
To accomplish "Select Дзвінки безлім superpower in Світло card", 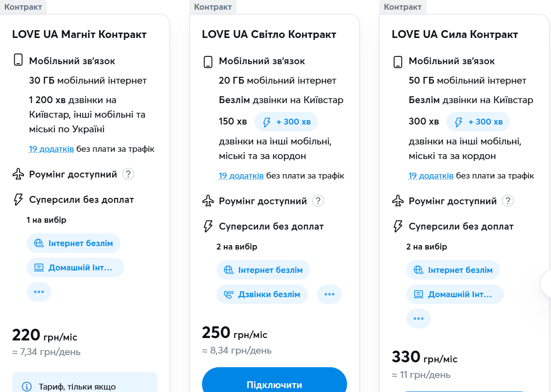I will (262, 294).
